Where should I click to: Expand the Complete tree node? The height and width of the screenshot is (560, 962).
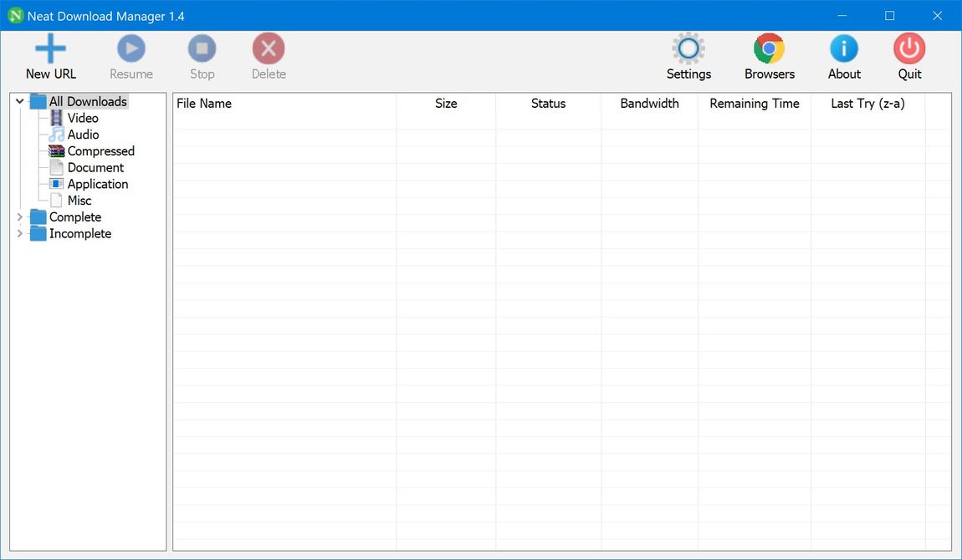pos(19,216)
